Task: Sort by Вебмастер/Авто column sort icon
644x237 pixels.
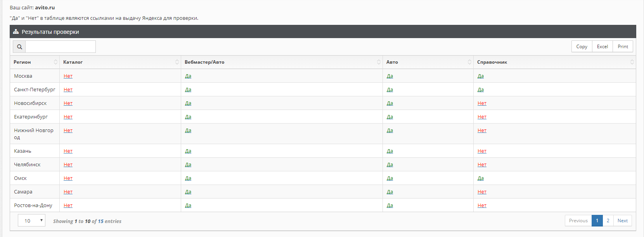Action: click(x=379, y=62)
